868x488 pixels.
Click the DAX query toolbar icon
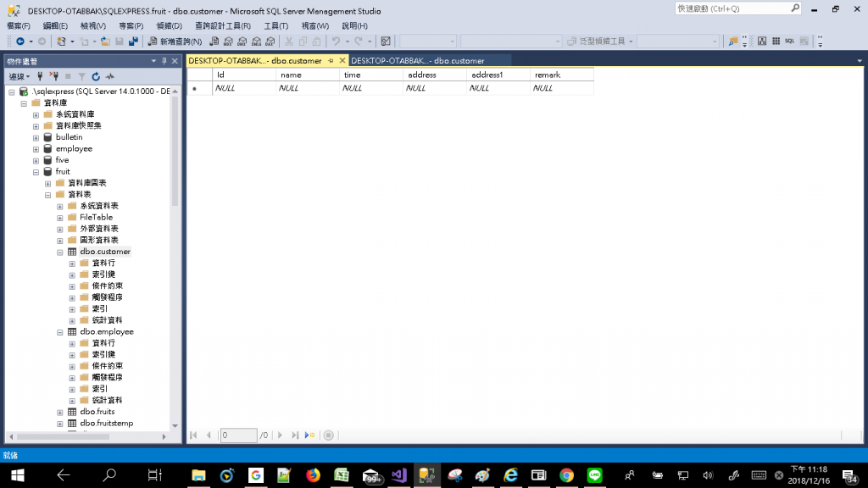coord(270,42)
